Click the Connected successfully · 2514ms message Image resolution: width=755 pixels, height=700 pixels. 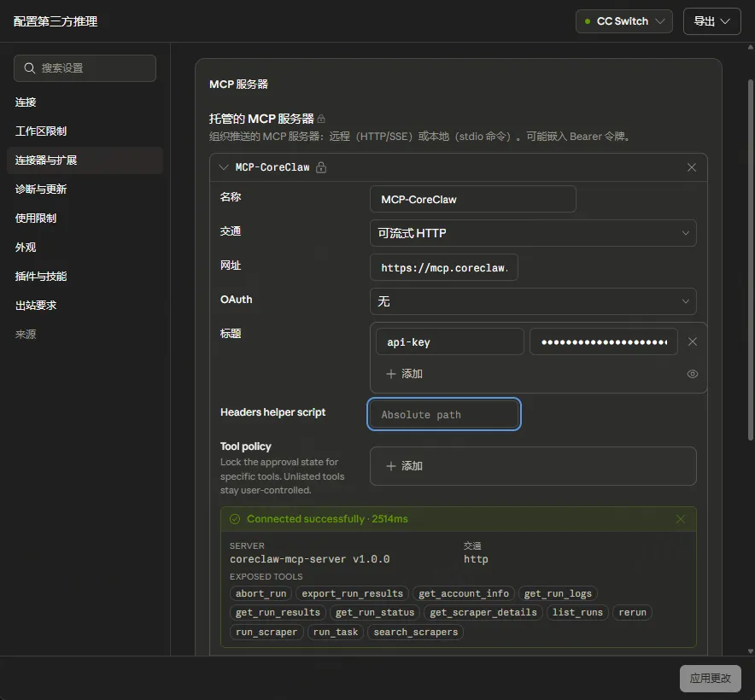click(x=327, y=519)
